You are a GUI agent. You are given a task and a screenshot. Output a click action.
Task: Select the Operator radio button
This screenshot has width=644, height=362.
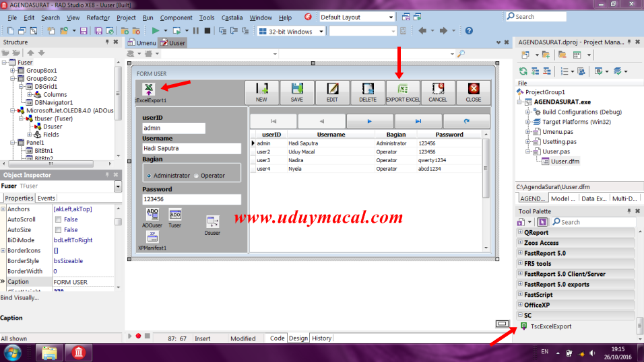point(196,176)
